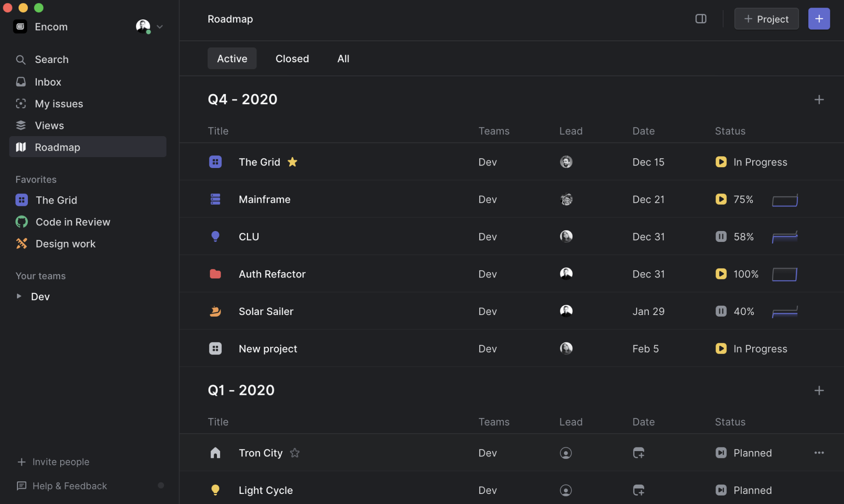The image size is (844, 504).
Task: Click the Planned status icon for Light Cycle
Action: (721, 490)
